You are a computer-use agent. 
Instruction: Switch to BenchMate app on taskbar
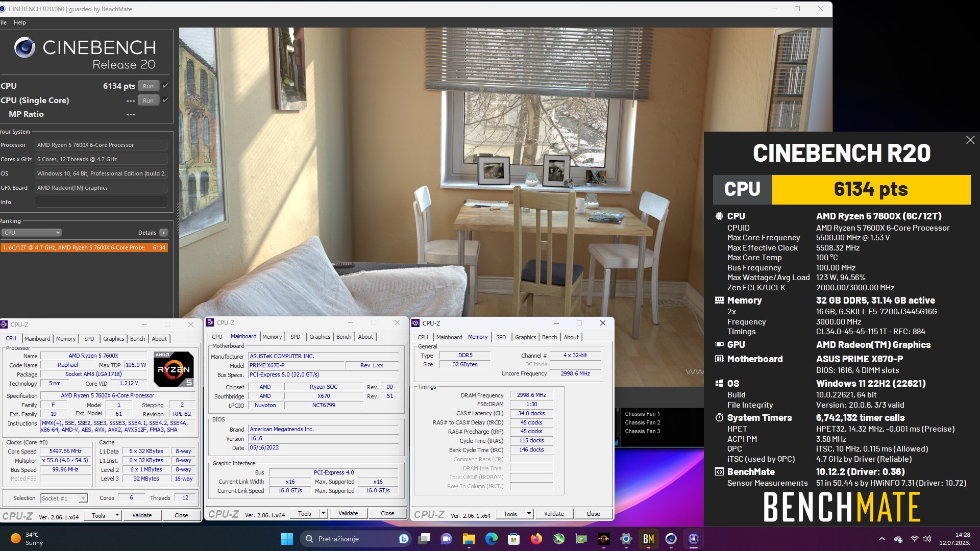coord(649,539)
